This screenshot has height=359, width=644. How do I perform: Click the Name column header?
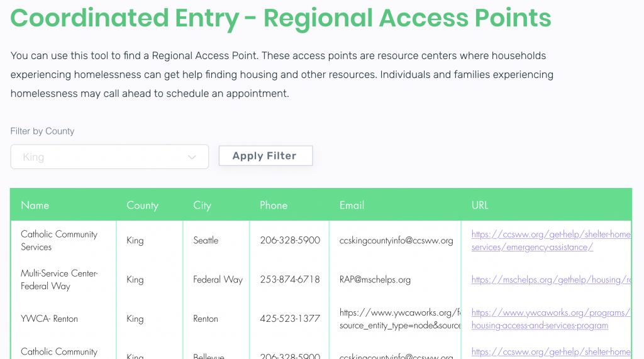[x=35, y=206]
